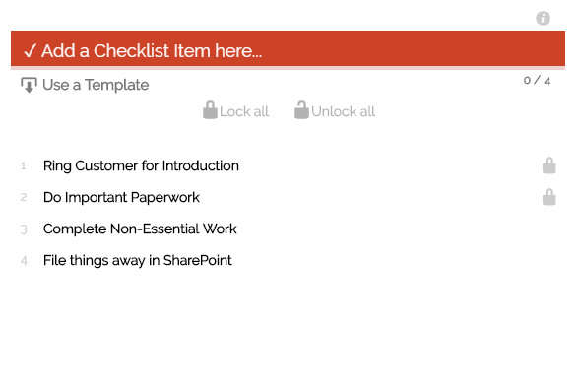Click the 0 / 4 progress counter

(x=537, y=81)
